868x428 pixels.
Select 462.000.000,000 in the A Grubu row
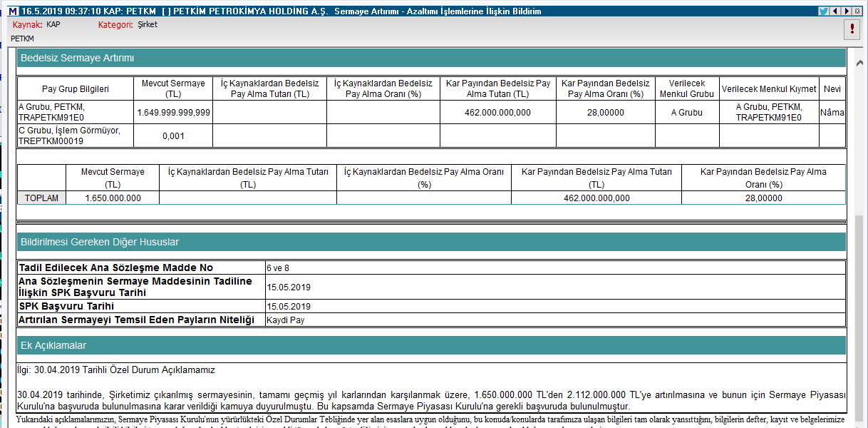[498, 113]
